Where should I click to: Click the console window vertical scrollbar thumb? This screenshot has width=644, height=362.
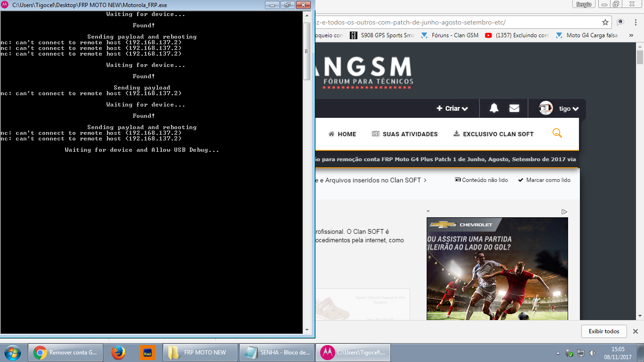coord(306,50)
